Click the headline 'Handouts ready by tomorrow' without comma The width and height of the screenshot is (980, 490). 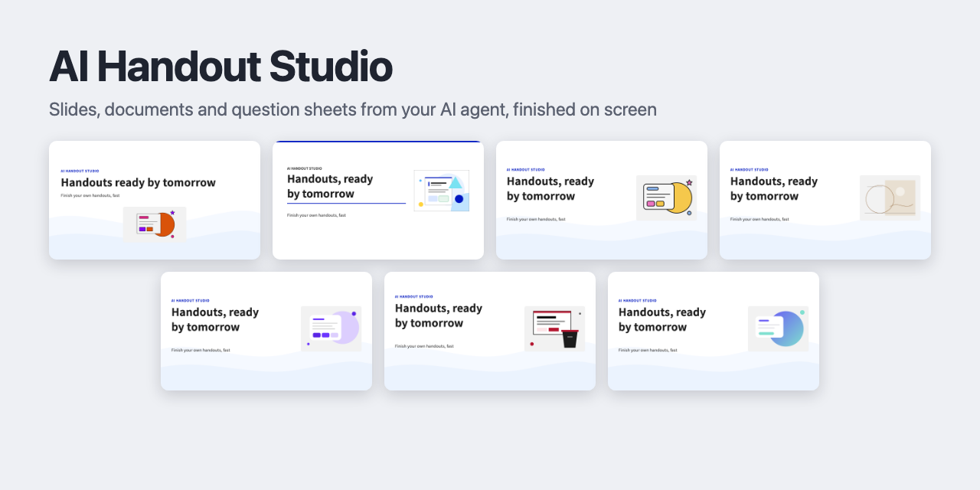pos(138,182)
